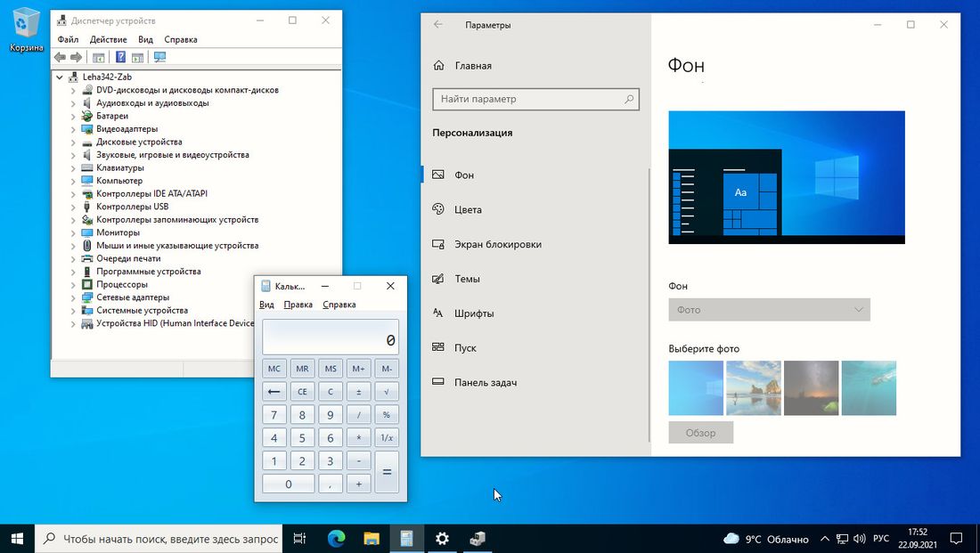The image size is (980, 553).
Task: Expand Сетевые адаптеры arrow
Action: pyautogui.click(x=73, y=297)
